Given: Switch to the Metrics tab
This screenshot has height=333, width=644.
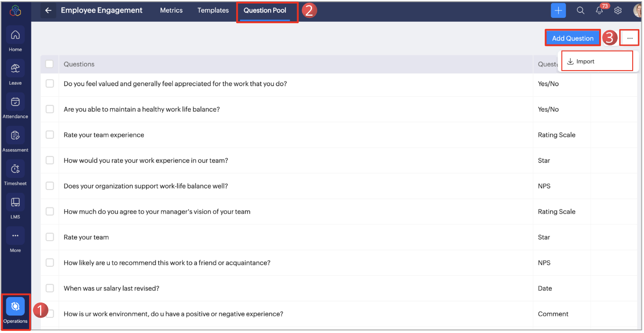Looking at the screenshot, I should tap(171, 10).
